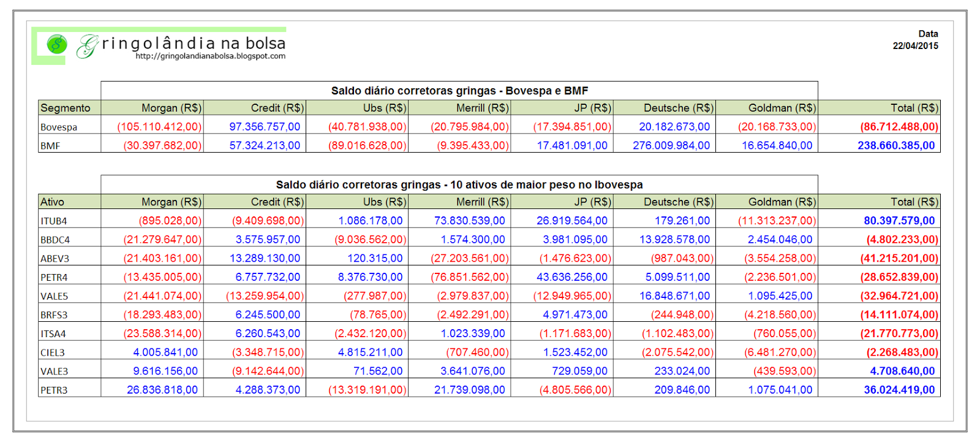Viewport: 980px width, 442px height.
Task: Click VALE3 total 4.708.640,00
Action: [x=902, y=372]
